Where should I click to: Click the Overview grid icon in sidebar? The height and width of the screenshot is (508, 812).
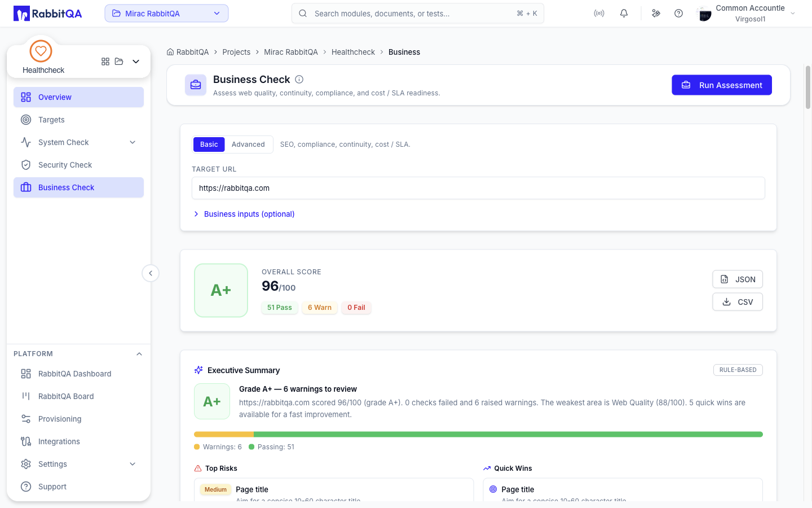26,97
